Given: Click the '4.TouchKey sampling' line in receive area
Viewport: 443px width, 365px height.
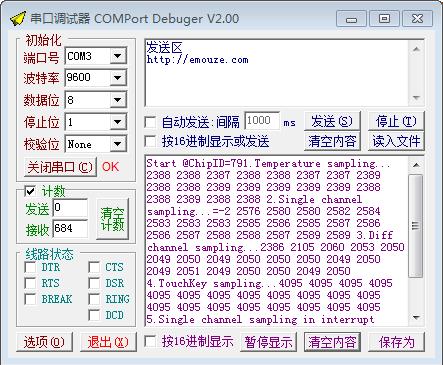Looking at the screenshot, I should click(x=269, y=283).
